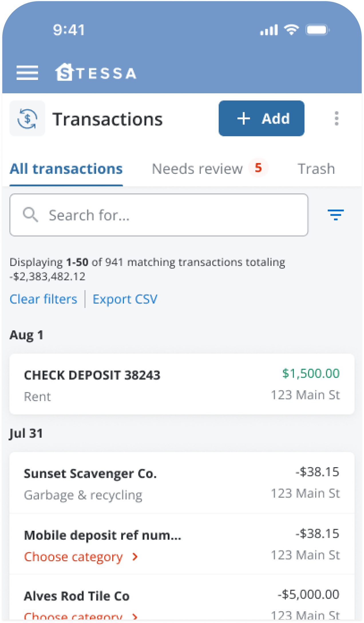Expand Choose category for Mobile deposit
This screenshot has width=364, height=623.
tap(81, 557)
